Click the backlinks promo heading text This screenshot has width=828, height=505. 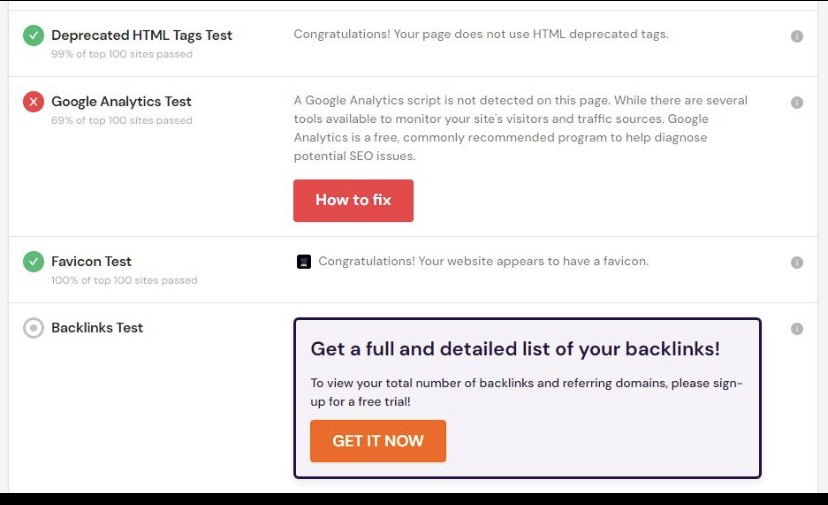click(x=515, y=349)
